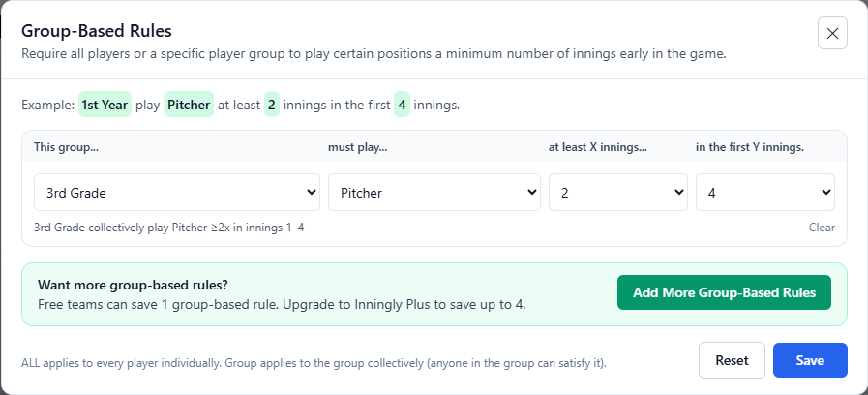Click the must play... column header
This screenshot has height=395, width=868.
pos(356,147)
